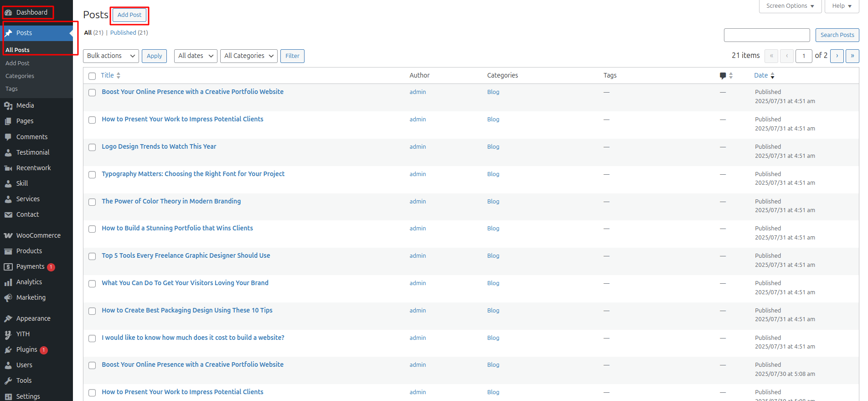
Task: Open Media library icon
Action: coord(8,105)
